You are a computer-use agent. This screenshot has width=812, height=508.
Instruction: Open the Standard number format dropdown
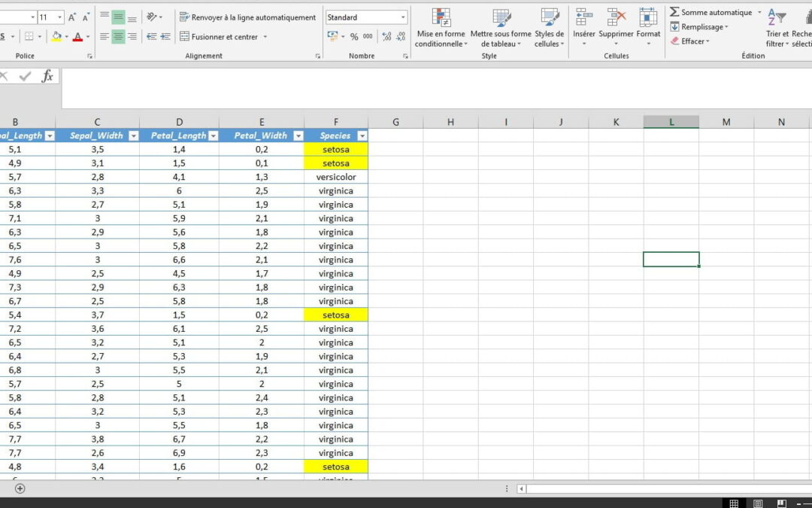pyautogui.click(x=403, y=16)
